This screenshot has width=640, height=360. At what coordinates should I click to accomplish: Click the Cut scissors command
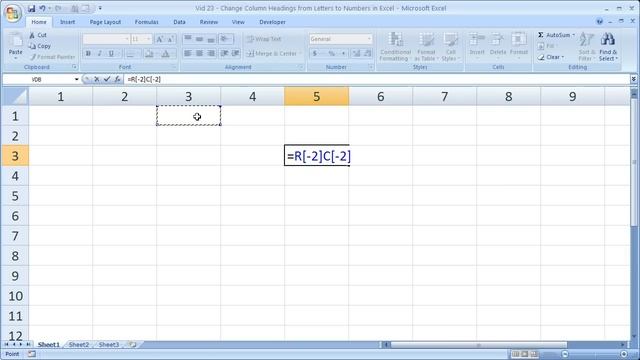(38, 36)
